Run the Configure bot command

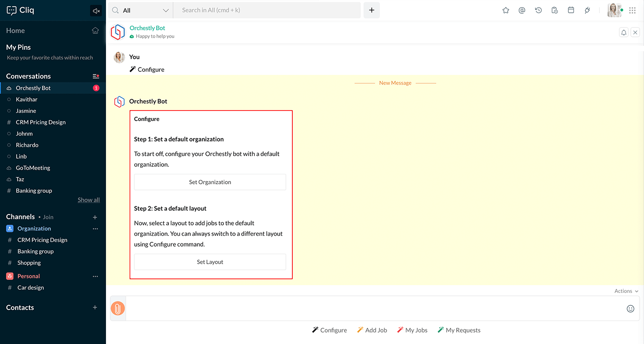330,330
